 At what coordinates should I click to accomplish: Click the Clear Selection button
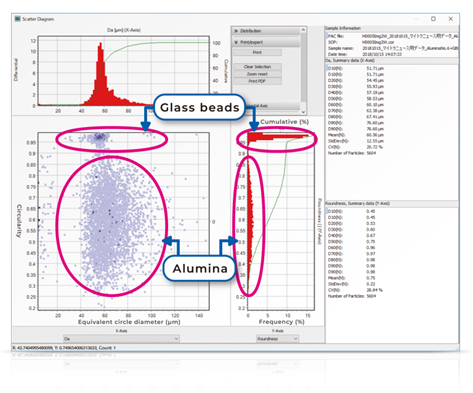[x=257, y=67]
